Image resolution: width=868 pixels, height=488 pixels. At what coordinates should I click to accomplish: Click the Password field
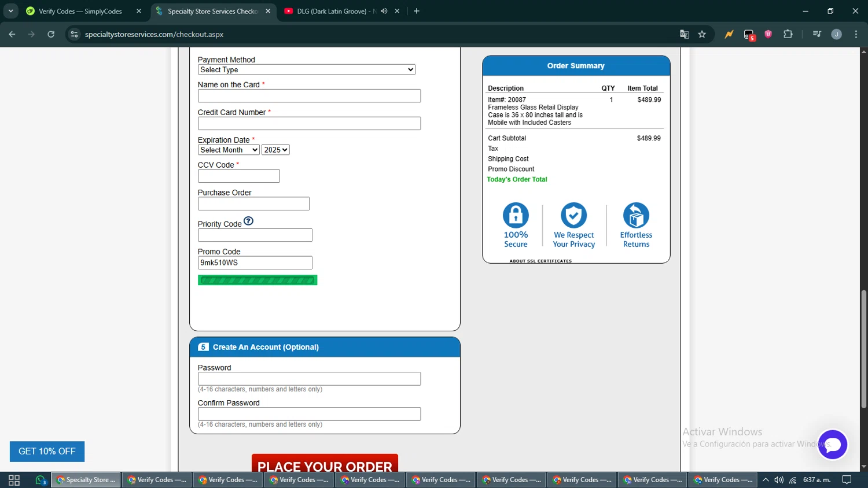click(309, 379)
